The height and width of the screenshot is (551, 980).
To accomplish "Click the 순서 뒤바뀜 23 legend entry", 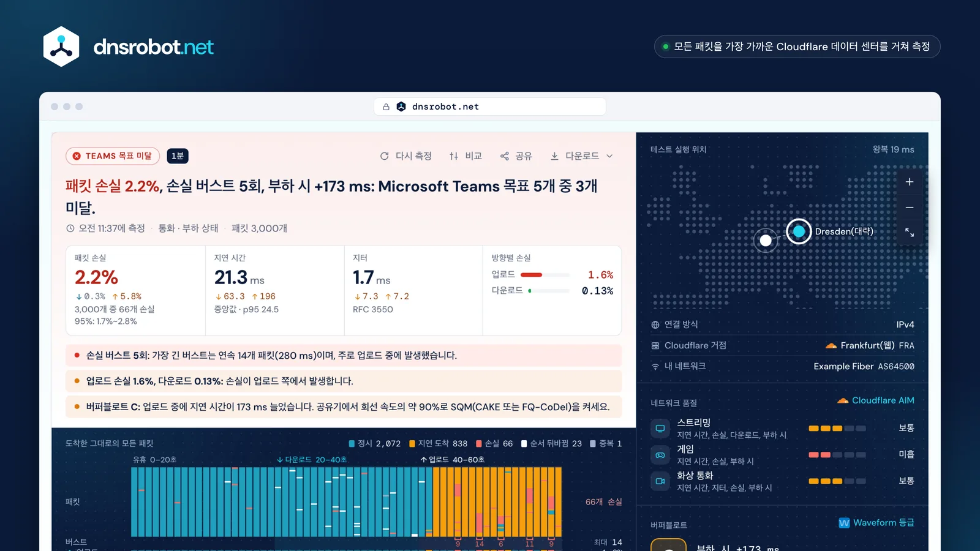I will (551, 444).
